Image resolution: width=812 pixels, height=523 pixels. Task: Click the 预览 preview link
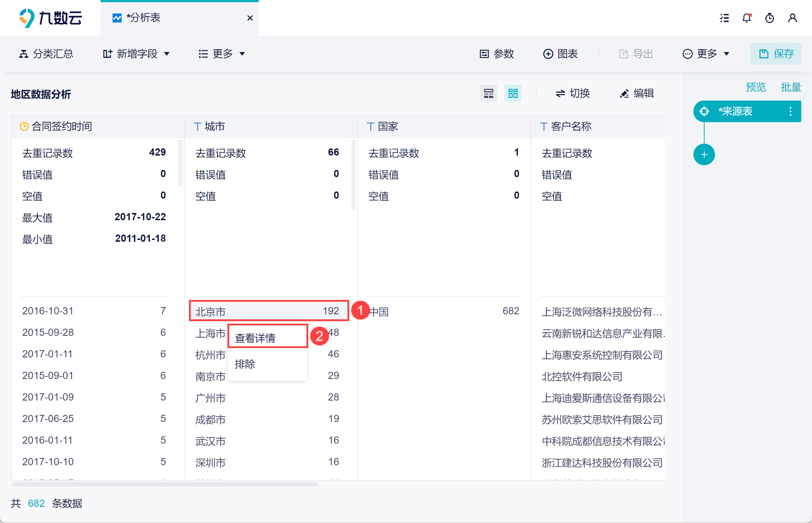pyautogui.click(x=756, y=87)
